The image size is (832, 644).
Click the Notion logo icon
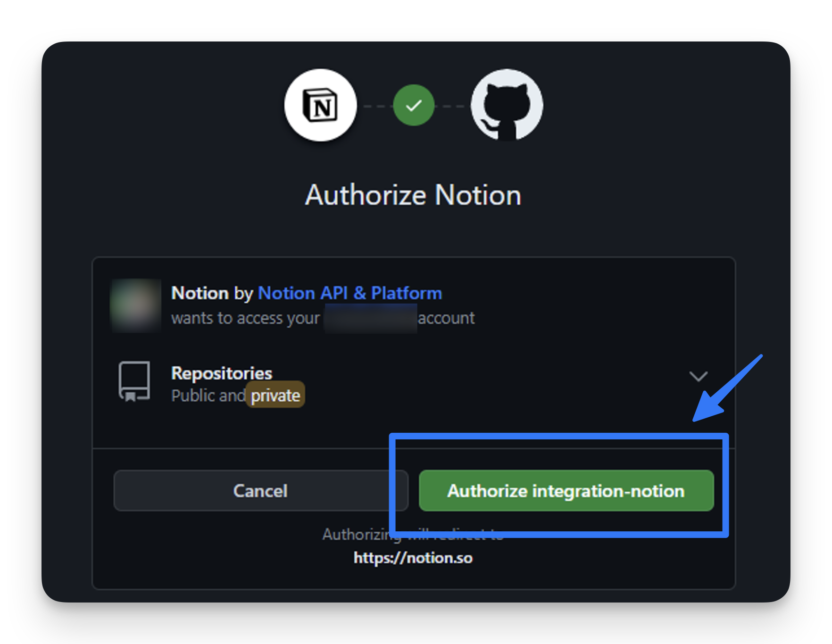[320, 105]
